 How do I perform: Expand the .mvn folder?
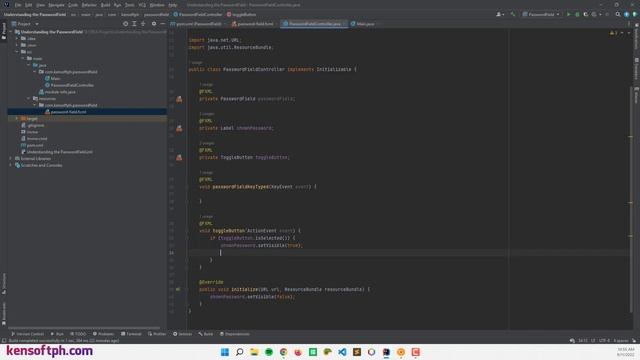click(x=17, y=45)
